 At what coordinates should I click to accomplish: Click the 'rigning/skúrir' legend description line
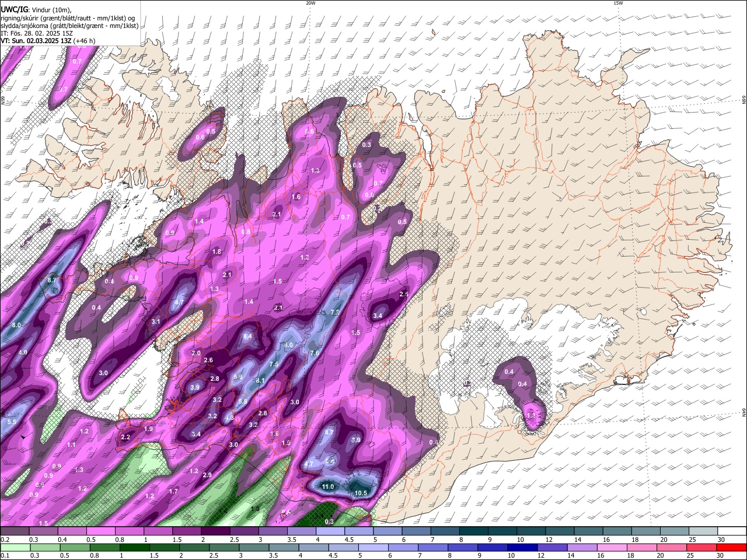[68, 17]
